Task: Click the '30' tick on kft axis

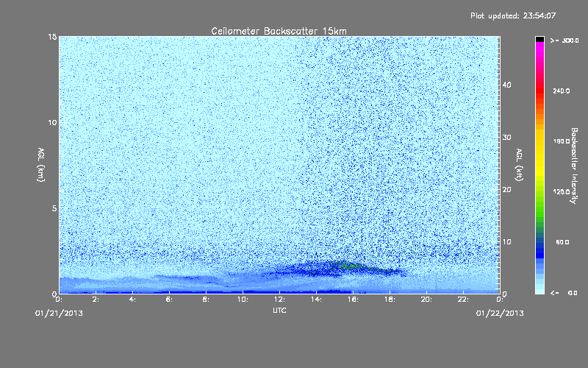Action: pos(506,137)
